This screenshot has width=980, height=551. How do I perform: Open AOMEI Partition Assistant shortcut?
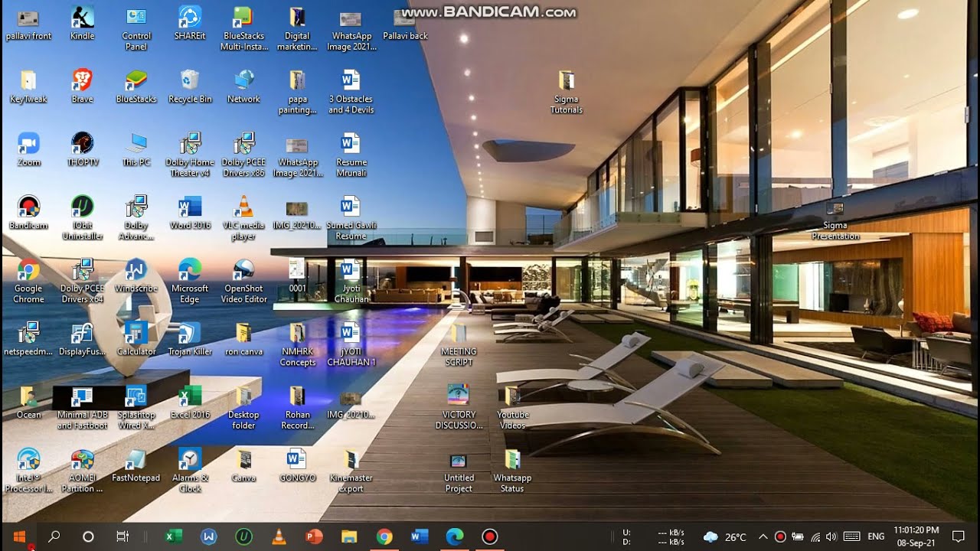tap(82, 471)
